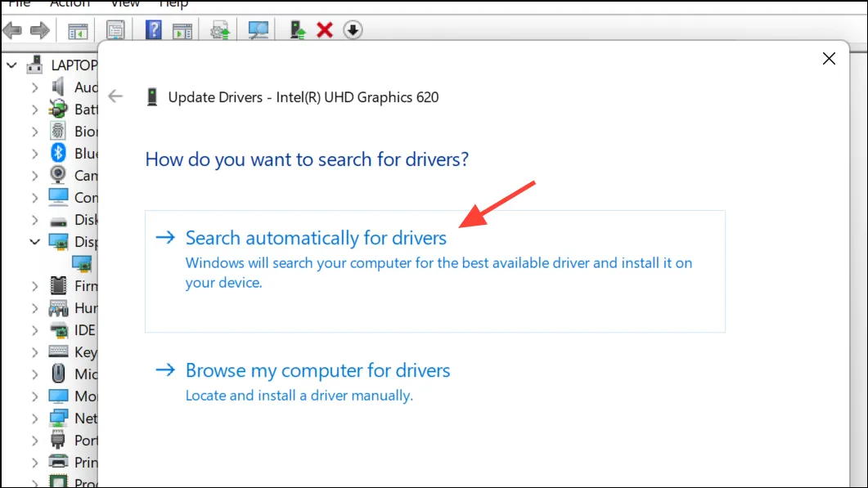The width and height of the screenshot is (868, 488).
Task: Select the Mice icon in tree
Action: coord(58,374)
